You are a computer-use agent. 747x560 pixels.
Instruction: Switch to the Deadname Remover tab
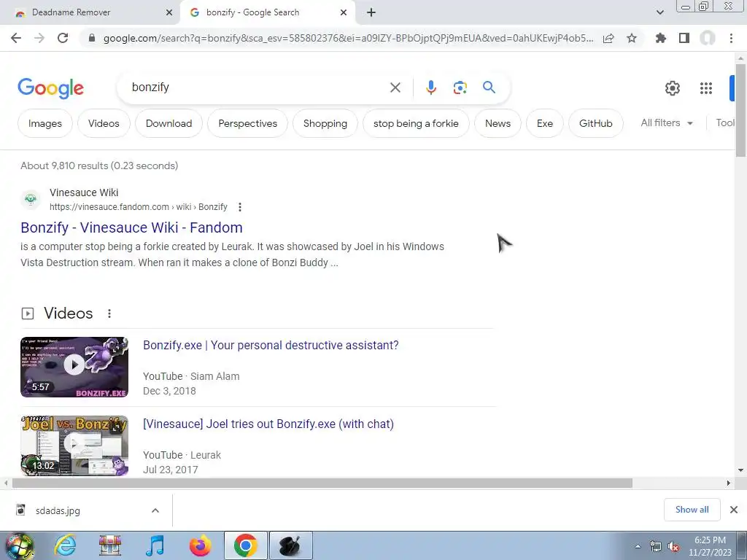[89, 12]
